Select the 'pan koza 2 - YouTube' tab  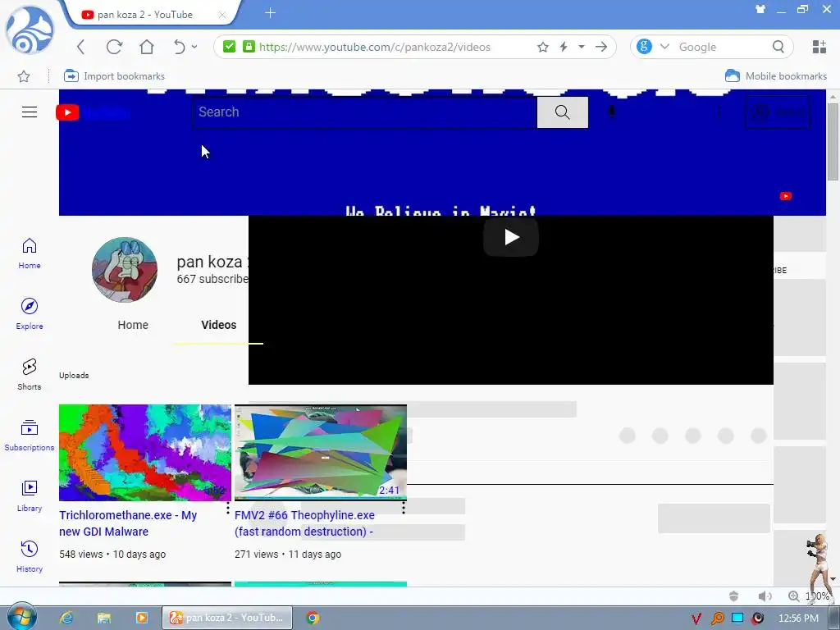144,15
